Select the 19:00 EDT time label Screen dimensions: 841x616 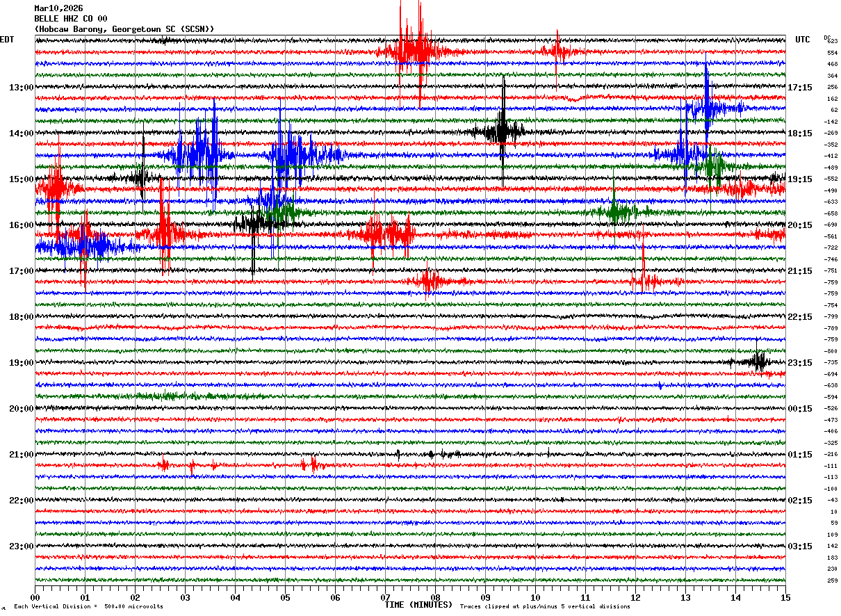click(x=22, y=363)
